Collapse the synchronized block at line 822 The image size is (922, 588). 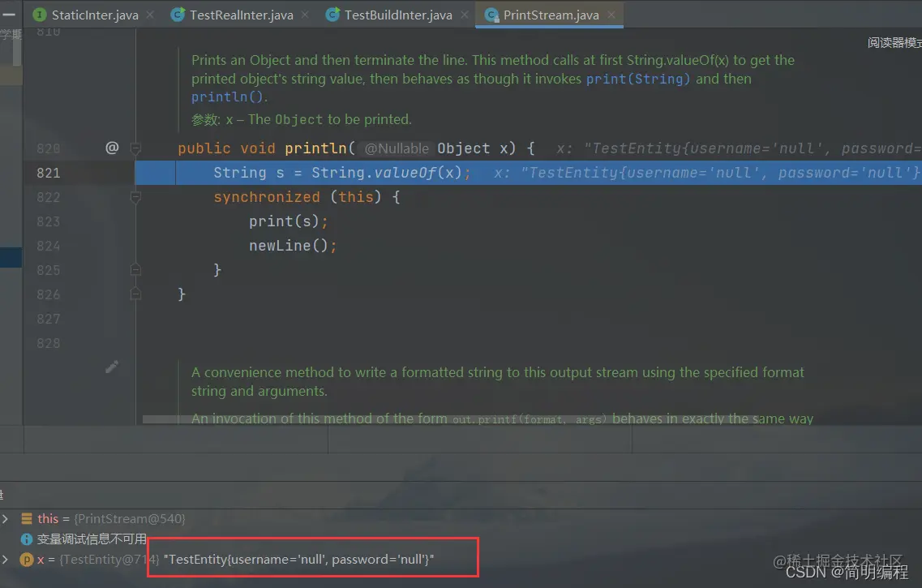[x=135, y=197]
